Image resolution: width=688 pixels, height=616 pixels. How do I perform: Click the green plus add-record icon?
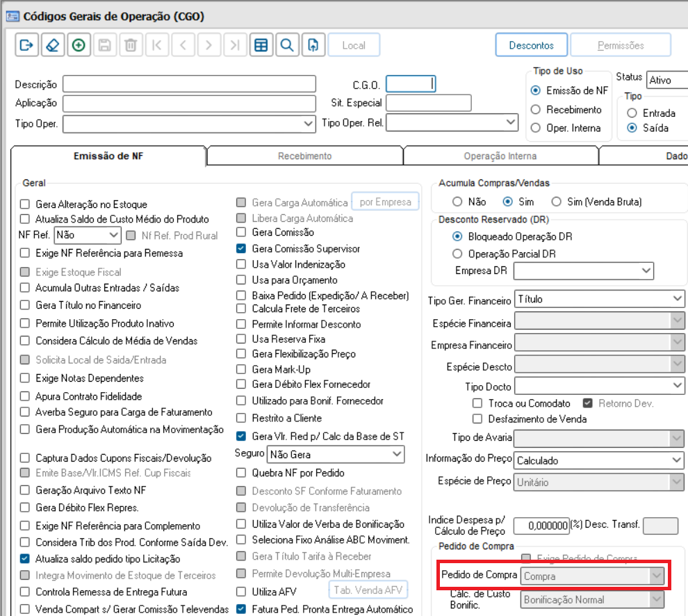(79, 44)
